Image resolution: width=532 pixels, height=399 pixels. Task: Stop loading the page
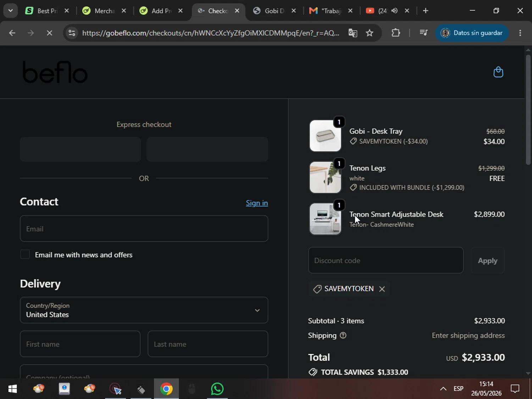(x=49, y=33)
